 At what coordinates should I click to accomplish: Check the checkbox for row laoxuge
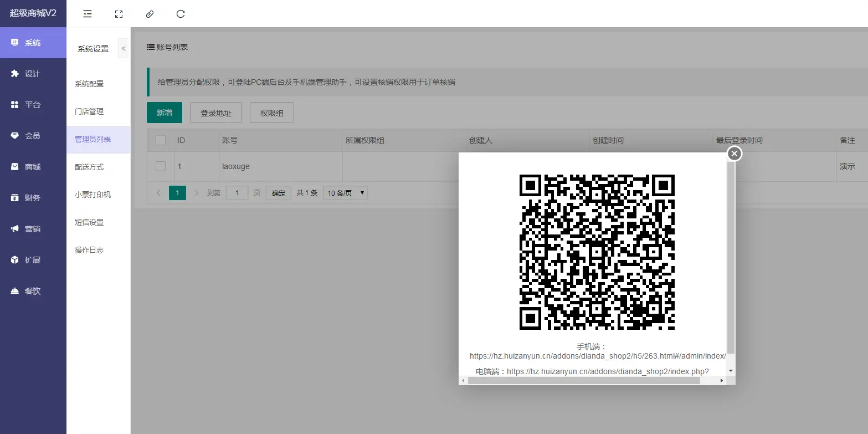pyautogui.click(x=161, y=166)
